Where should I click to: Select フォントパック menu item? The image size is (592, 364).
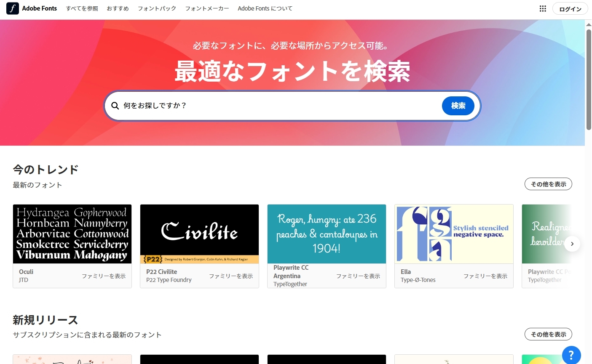[x=157, y=8]
